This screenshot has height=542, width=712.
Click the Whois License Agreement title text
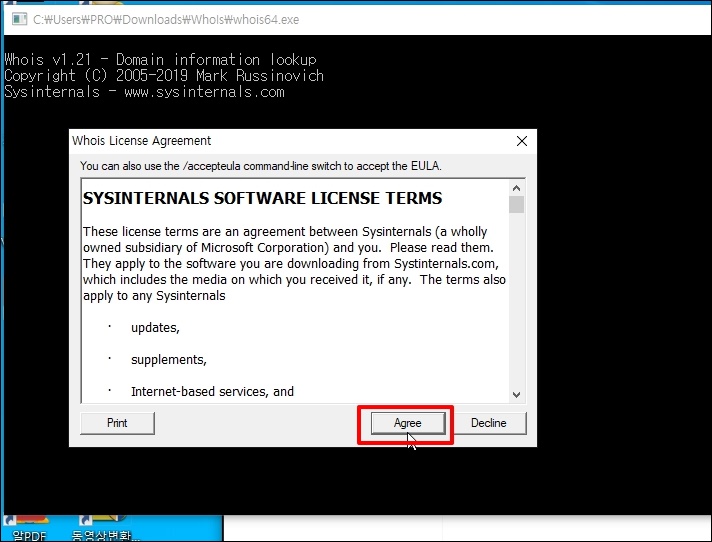point(142,141)
